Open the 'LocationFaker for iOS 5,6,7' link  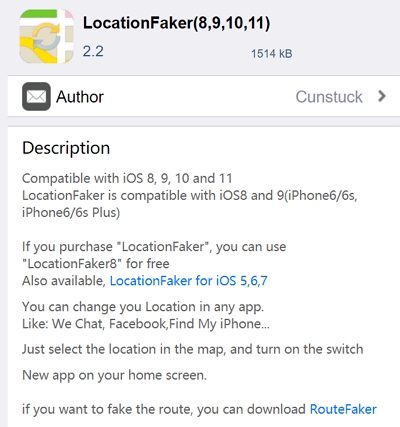189,281
